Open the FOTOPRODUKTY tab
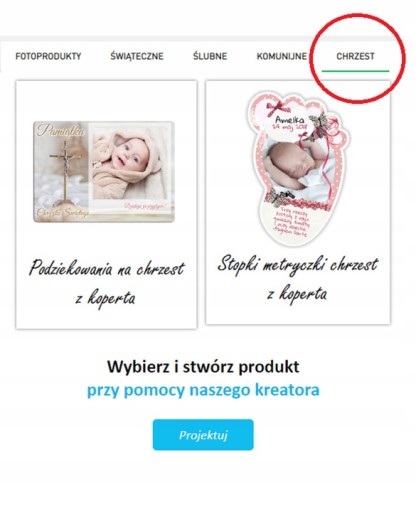 point(48,56)
